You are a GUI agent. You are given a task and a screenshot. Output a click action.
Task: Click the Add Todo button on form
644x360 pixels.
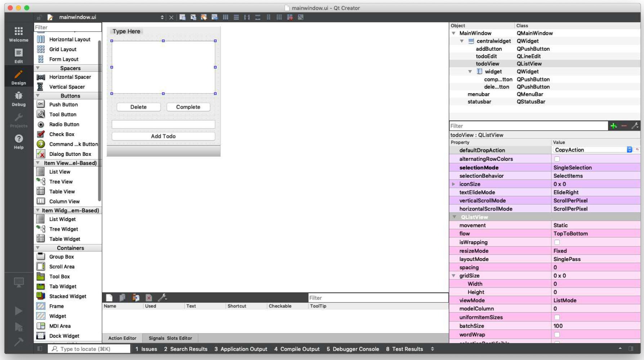pyautogui.click(x=164, y=136)
